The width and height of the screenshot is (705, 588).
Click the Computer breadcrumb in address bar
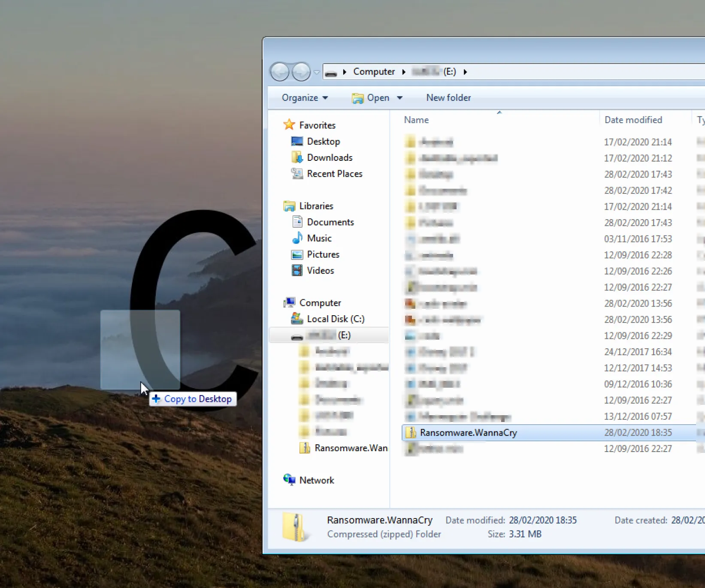tap(374, 72)
